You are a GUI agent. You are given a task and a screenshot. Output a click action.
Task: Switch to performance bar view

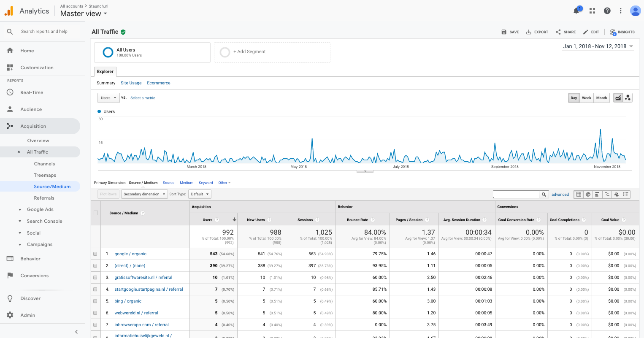point(597,195)
